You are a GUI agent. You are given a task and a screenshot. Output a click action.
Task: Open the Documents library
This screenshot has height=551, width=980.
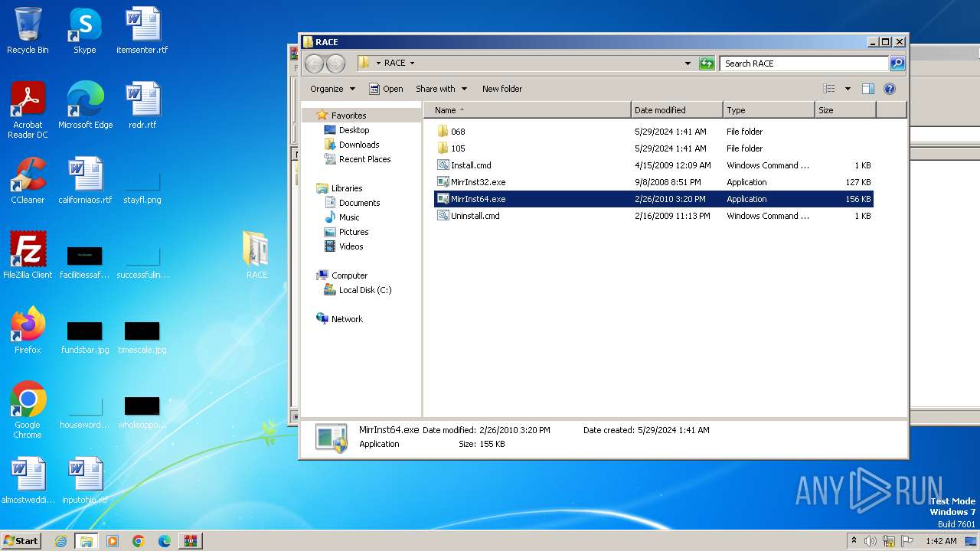pyautogui.click(x=359, y=203)
